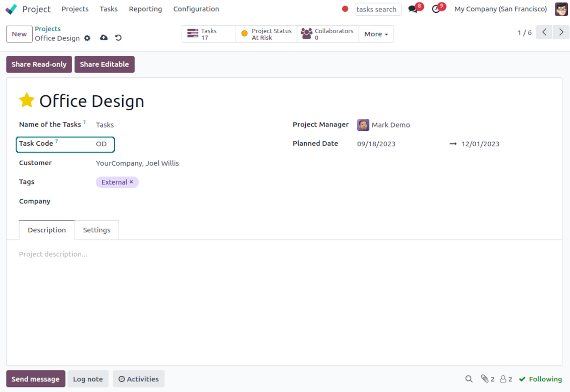570x392 pixels.
Task: Open the chat messages icon
Action: (x=413, y=9)
